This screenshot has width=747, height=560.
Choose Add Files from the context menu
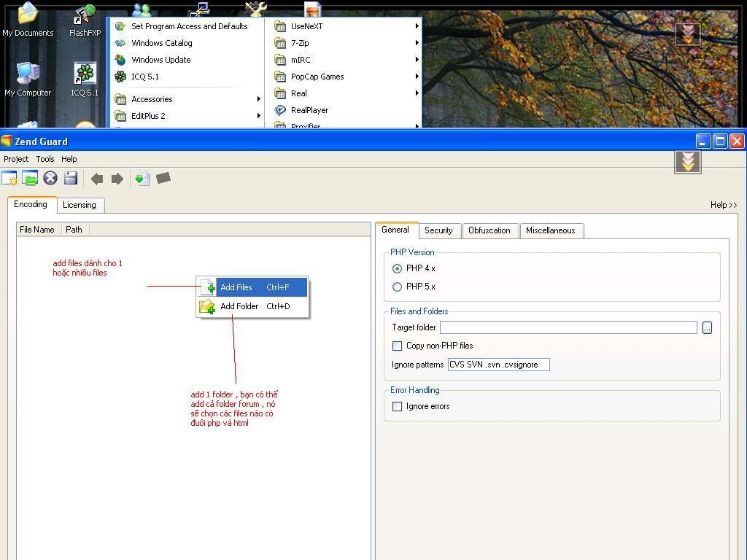pyautogui.click(x=252, y=287)
